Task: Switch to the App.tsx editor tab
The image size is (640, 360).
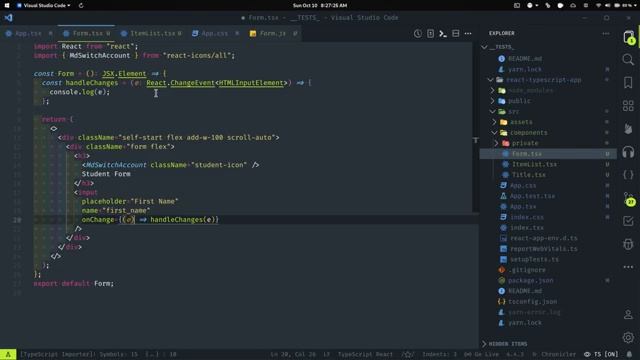Action: point(28,33)
